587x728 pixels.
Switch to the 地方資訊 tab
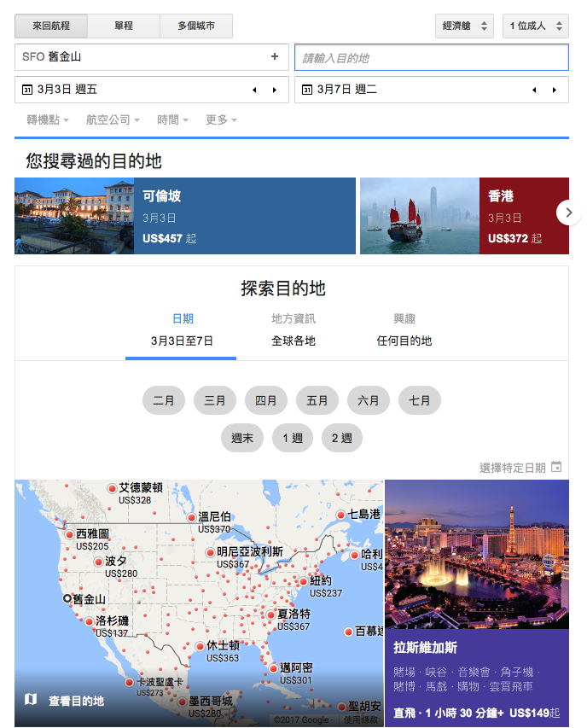293,318
